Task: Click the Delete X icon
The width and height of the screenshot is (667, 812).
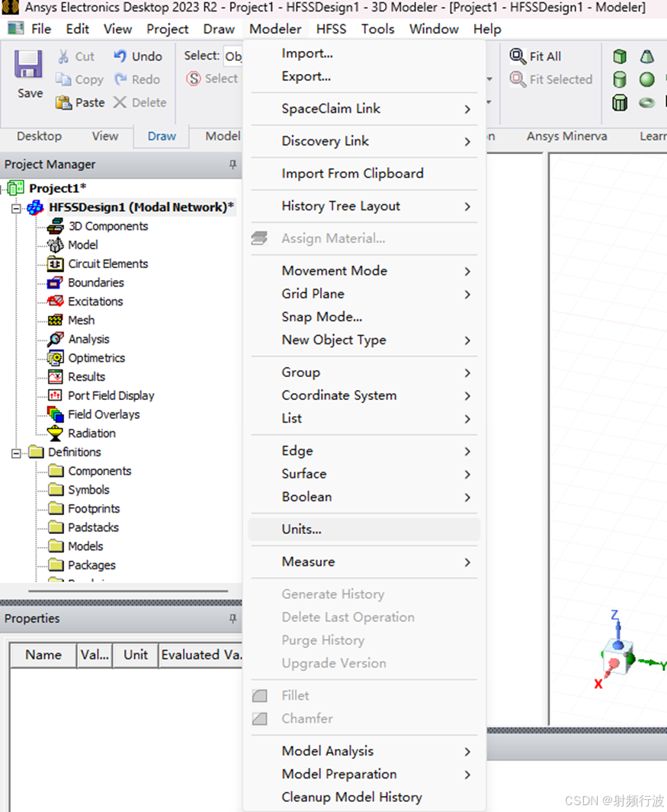Action: tap(120, 102)
